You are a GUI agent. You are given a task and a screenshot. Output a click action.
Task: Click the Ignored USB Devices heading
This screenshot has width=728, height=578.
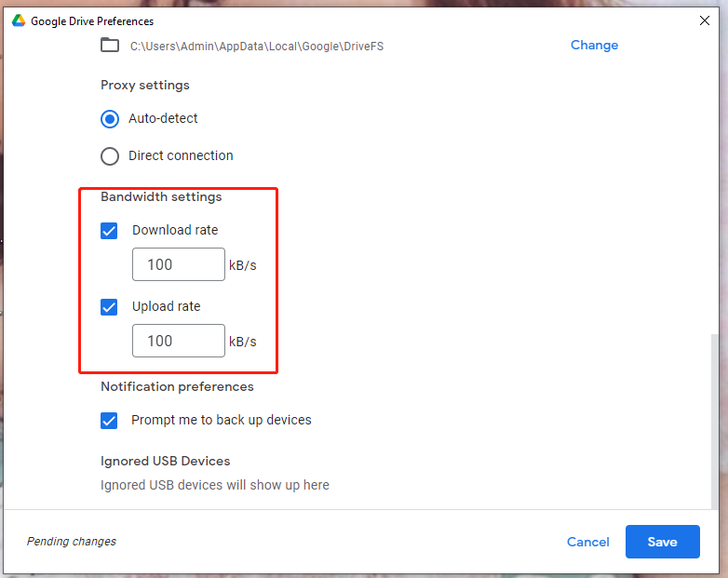[165, 461]
